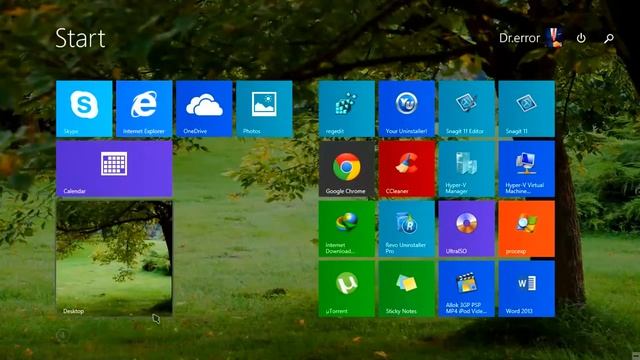Viewport: 640px width, 360px height.
Task: Launch Internet Explorer tile
Action: (x=144, y=109)
